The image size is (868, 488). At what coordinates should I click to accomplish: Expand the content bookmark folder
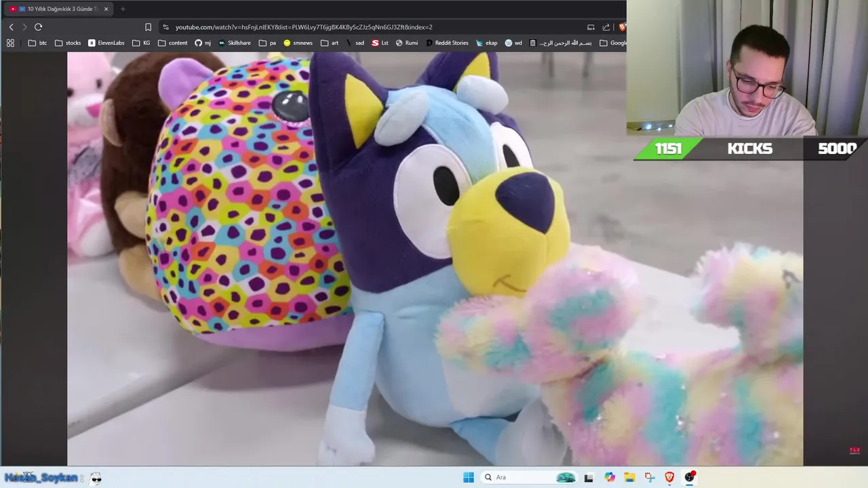point(173,43)
